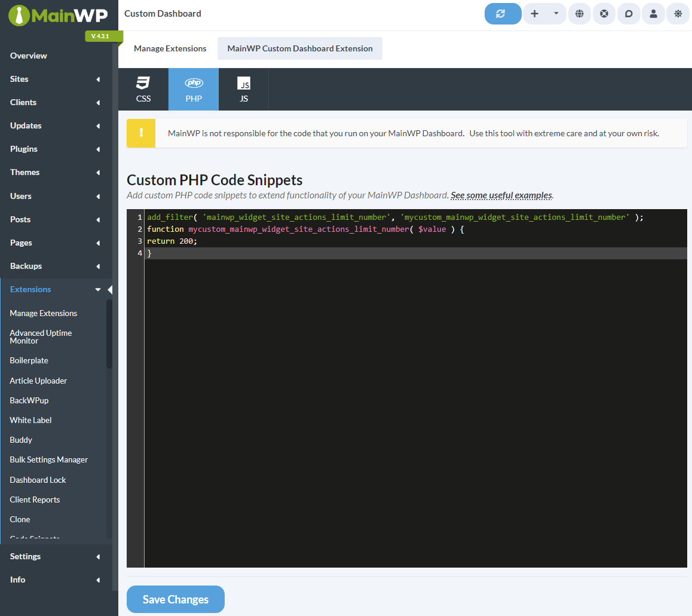Select the MainWP Custom Dashboard Extension tab
This screenshot has height=616, width=692.
tap(299, 48)
